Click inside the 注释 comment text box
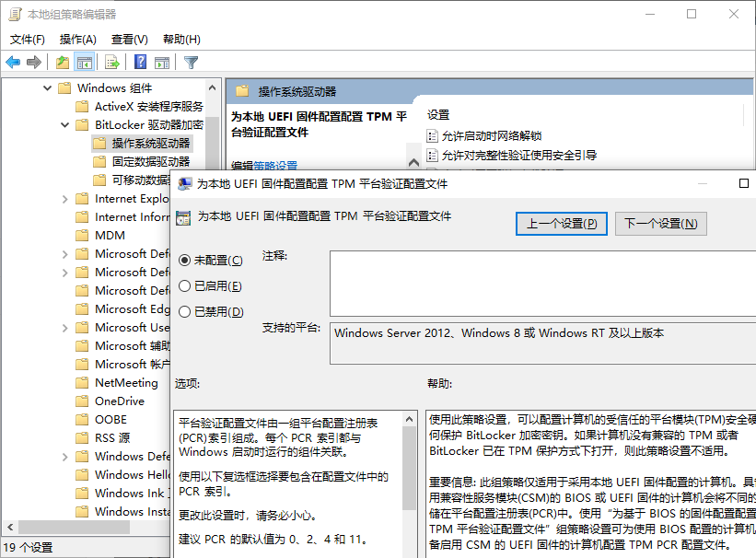The image size is (756, 558). point(541,283)
